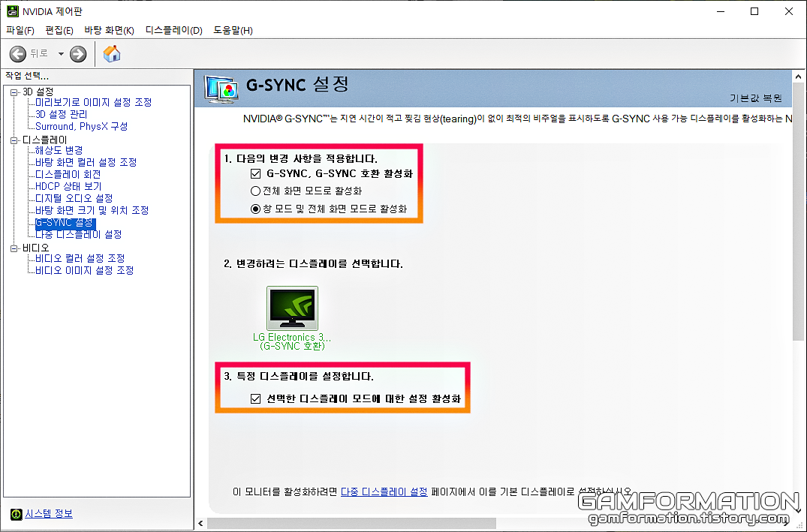Close the NVIDIA 제어판 window
The height and width of the screenshot is (532, 807).
click(789, 11)
